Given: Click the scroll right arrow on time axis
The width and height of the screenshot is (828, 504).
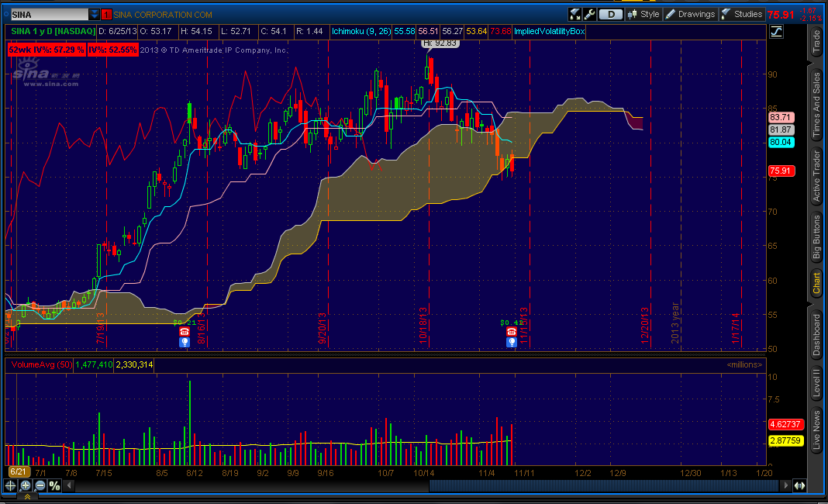Looking at the screenshot, I should (x=786, y=485).
